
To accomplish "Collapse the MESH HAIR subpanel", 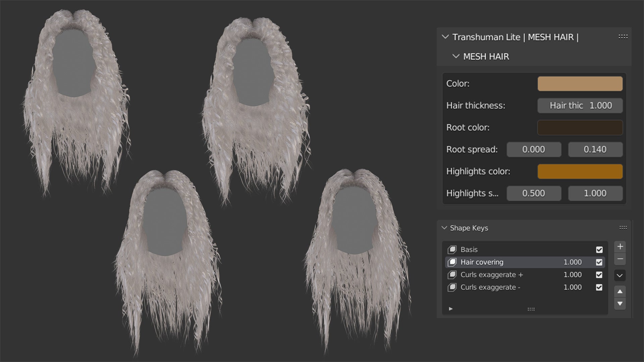I will (455, 56).
